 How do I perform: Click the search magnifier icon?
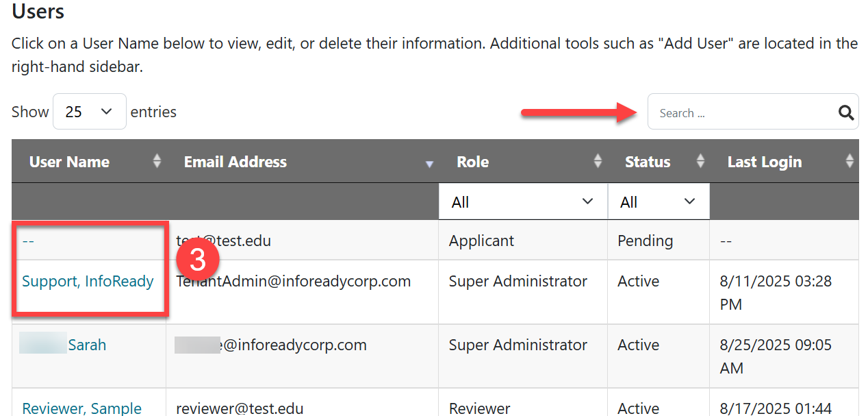point(846,112)
